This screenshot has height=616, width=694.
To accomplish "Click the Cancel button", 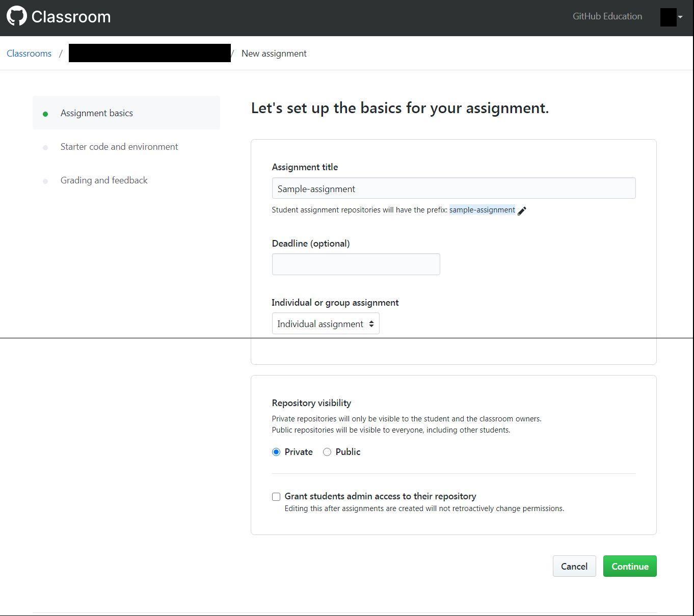I will pyautogui.click(x=574, y=566).
